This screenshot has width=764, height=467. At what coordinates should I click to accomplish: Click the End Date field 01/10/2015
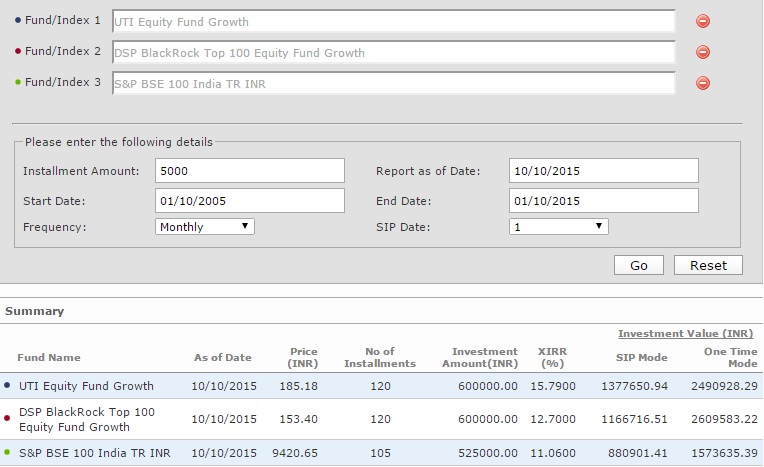point(604,201)
